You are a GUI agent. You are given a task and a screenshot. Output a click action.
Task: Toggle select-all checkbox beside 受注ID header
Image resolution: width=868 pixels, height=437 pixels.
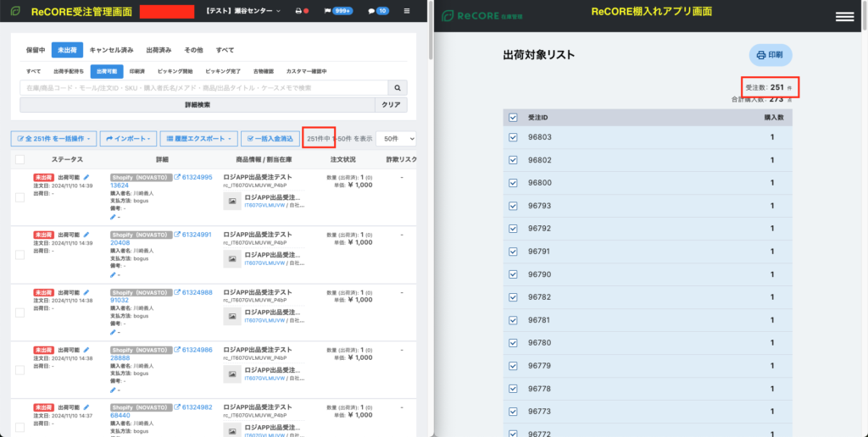[x=513, y=117]
